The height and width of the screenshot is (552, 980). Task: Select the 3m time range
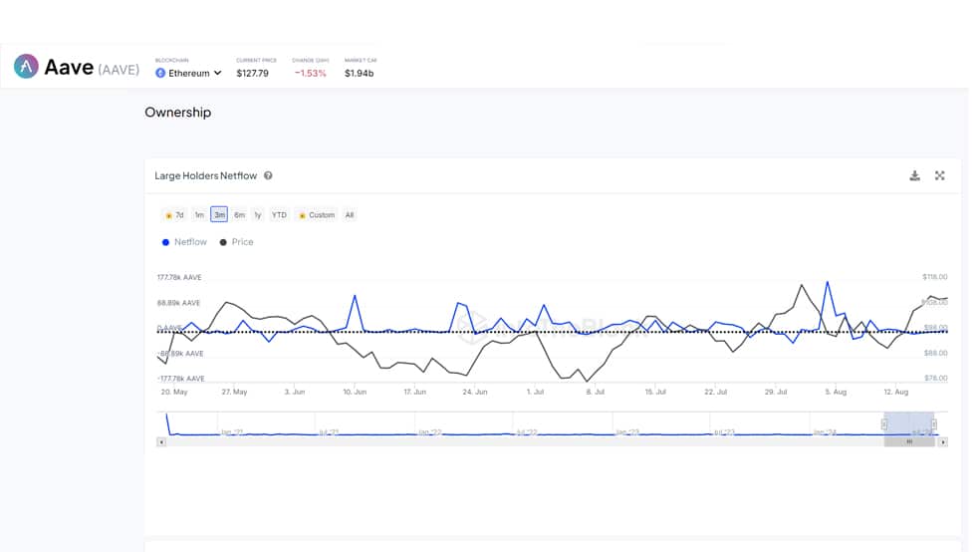pos(219,214)
